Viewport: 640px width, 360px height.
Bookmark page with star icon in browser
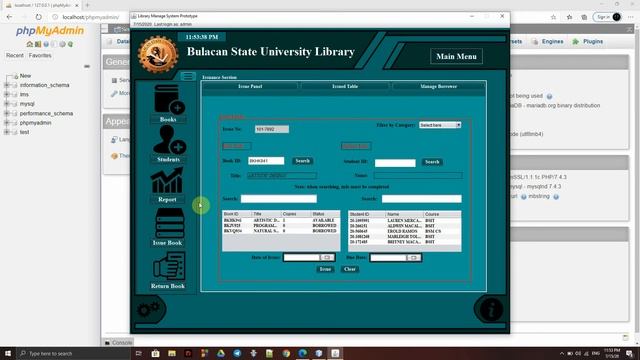point(553,17)
